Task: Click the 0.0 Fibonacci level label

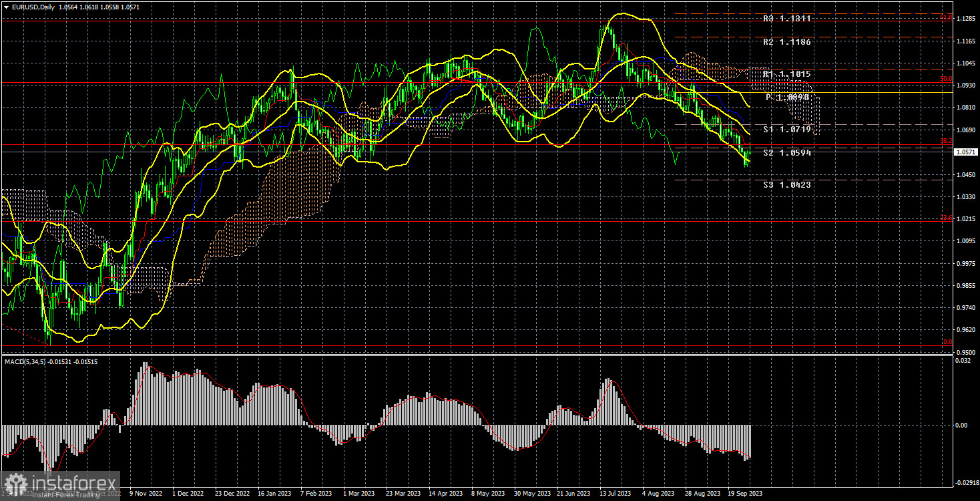Action: point(947,342)
